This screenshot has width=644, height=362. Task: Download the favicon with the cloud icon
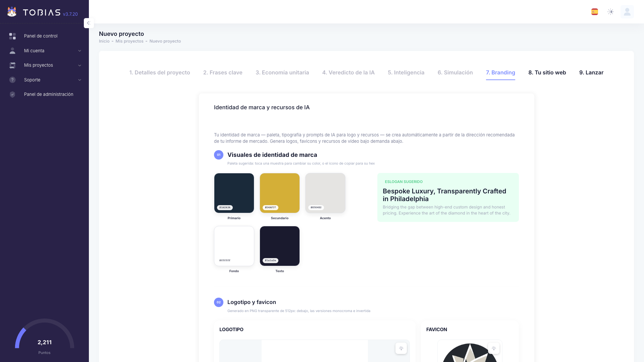(x=494, y=348)
